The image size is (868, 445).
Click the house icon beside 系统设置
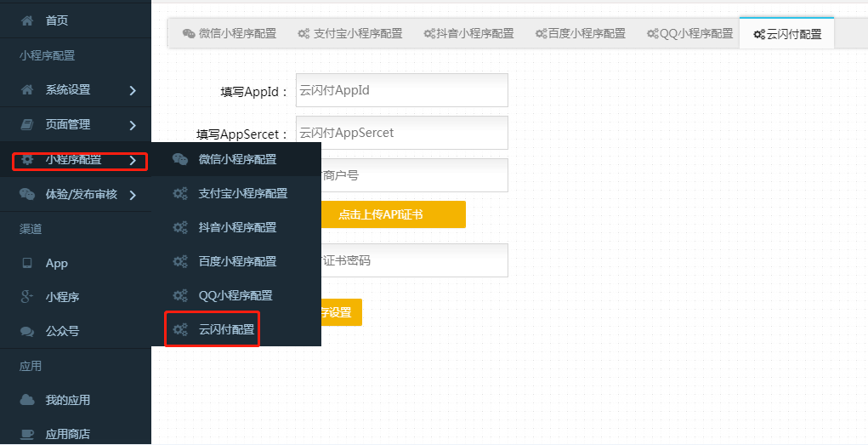coord(26,90)
